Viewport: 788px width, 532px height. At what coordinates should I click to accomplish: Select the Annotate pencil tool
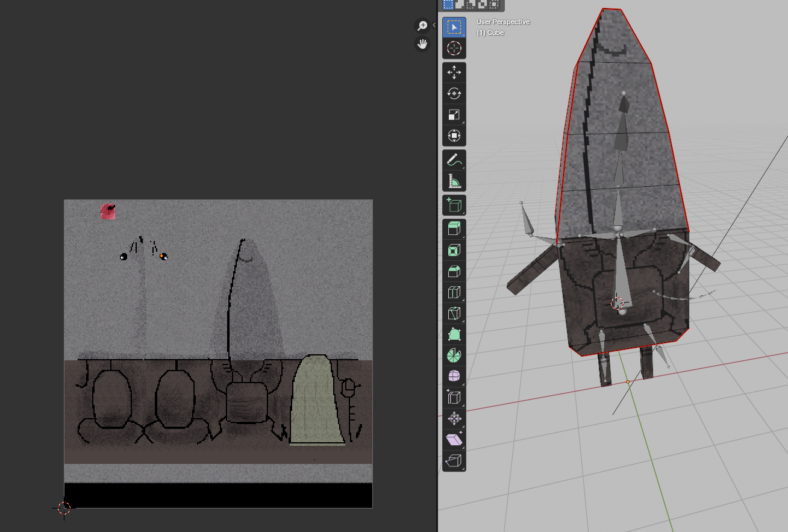(454, 160)
